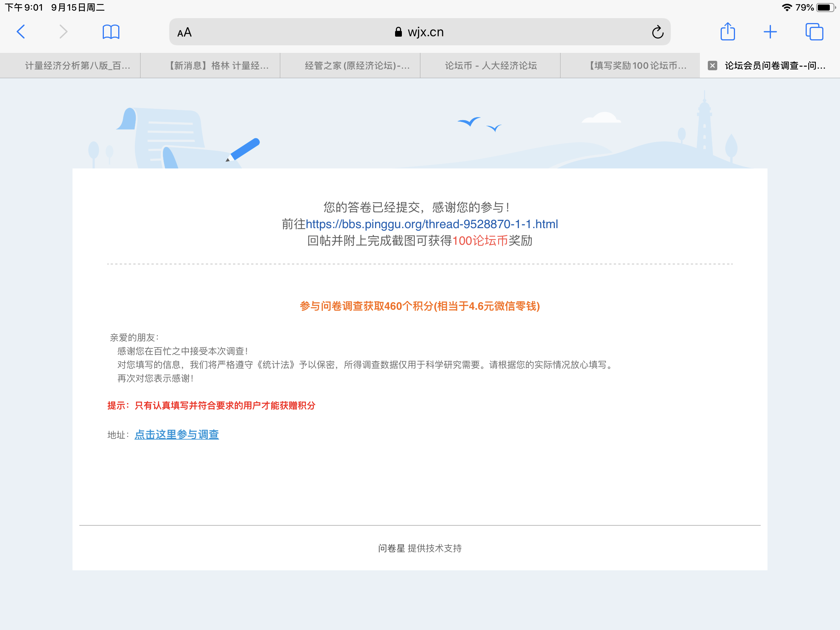Switch to 【填写奖励100论坛币 tab
Screen dimensions: 840x630
click(x=637, y=66)
